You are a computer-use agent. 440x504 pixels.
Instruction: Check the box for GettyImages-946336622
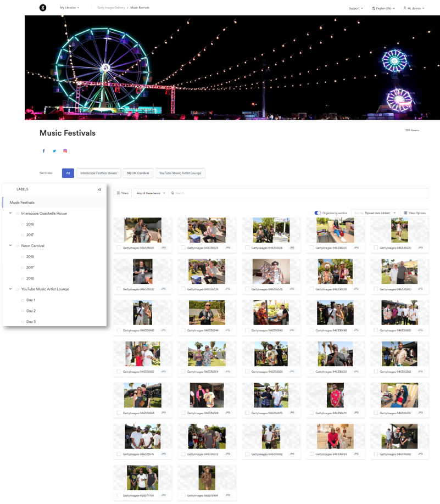[119, 248]
